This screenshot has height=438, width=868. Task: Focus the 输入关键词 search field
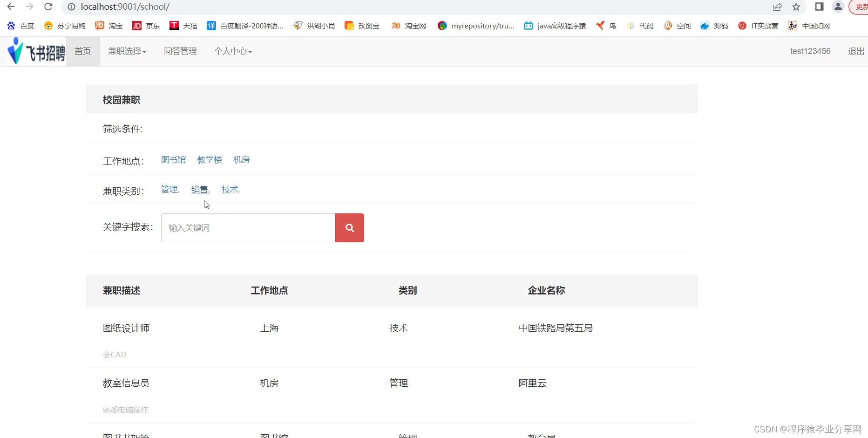pos(248,228)
